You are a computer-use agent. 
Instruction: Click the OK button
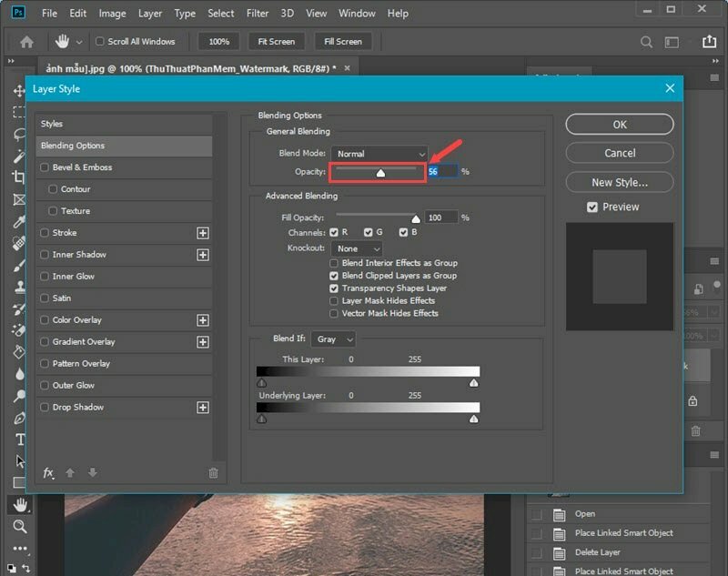(620, 125)
